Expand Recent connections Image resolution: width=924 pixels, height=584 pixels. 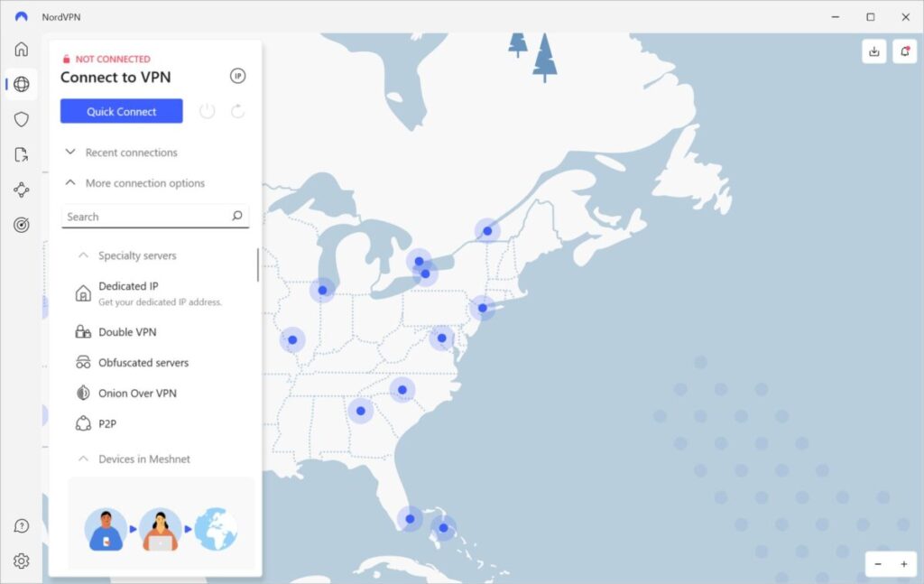coord(121,152)
